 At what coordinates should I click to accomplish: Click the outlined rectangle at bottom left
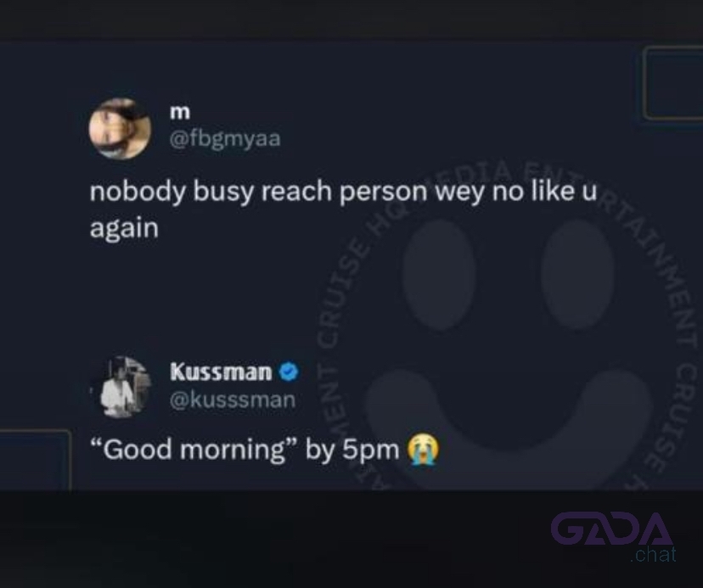[36, 460]
